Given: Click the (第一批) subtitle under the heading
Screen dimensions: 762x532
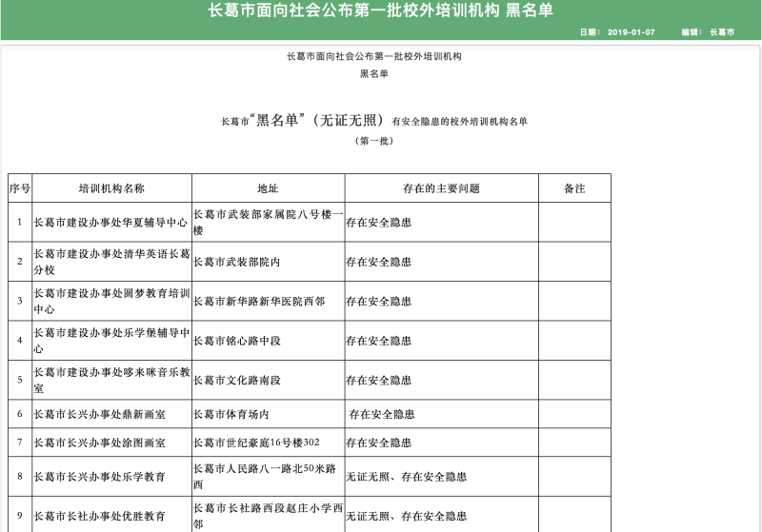Looking at the screenshot, I should [x=373, y=142].
